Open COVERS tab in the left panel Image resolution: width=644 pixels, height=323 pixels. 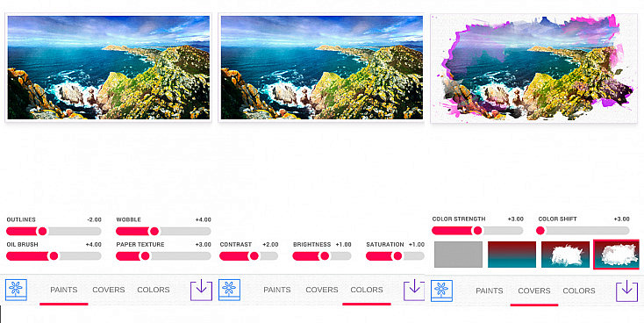[109, 290]
